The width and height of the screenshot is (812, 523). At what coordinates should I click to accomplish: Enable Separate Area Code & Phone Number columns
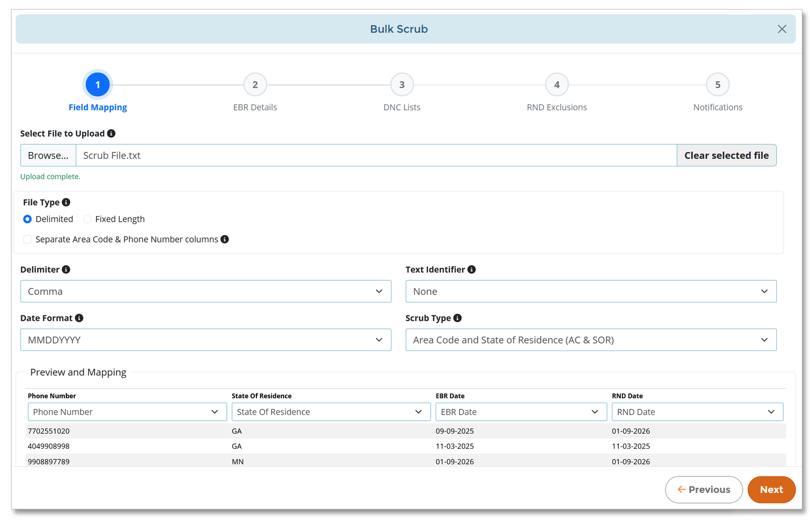[x=28, y=239]
